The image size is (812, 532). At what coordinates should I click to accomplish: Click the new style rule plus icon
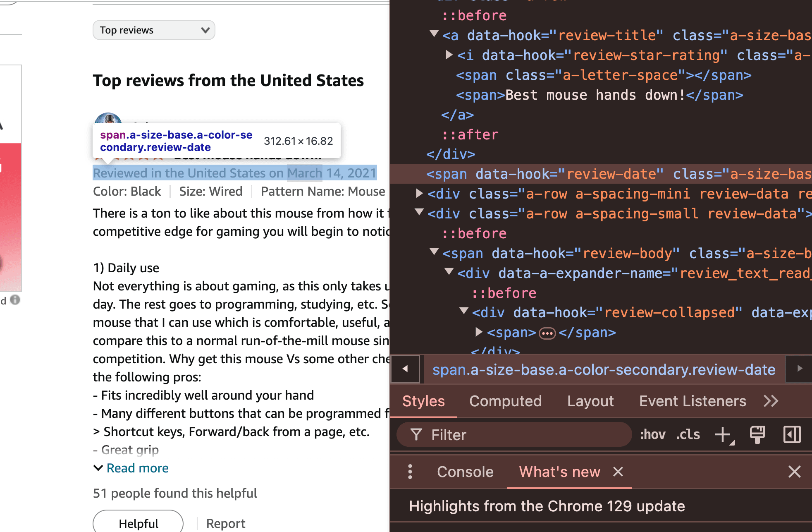coord(724,435)
